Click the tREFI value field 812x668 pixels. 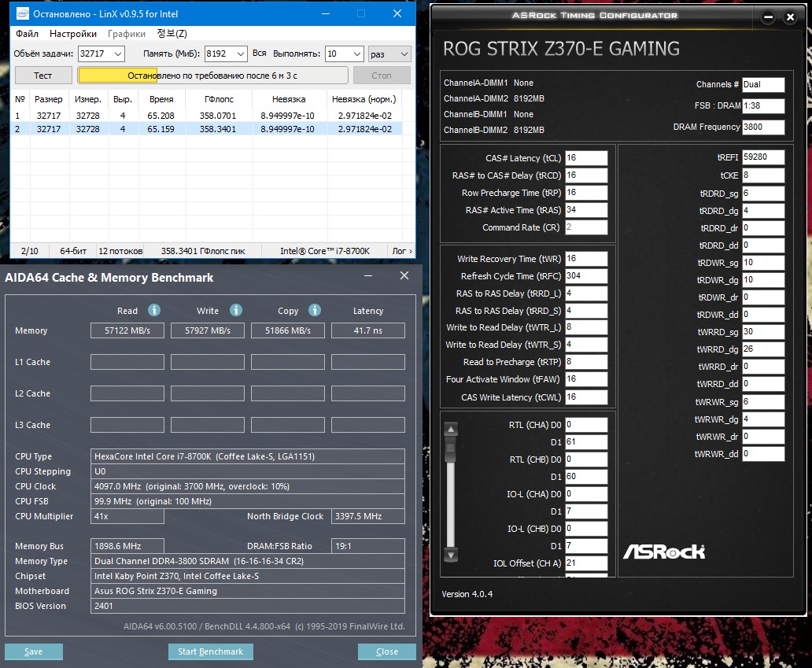coord(763,157)
